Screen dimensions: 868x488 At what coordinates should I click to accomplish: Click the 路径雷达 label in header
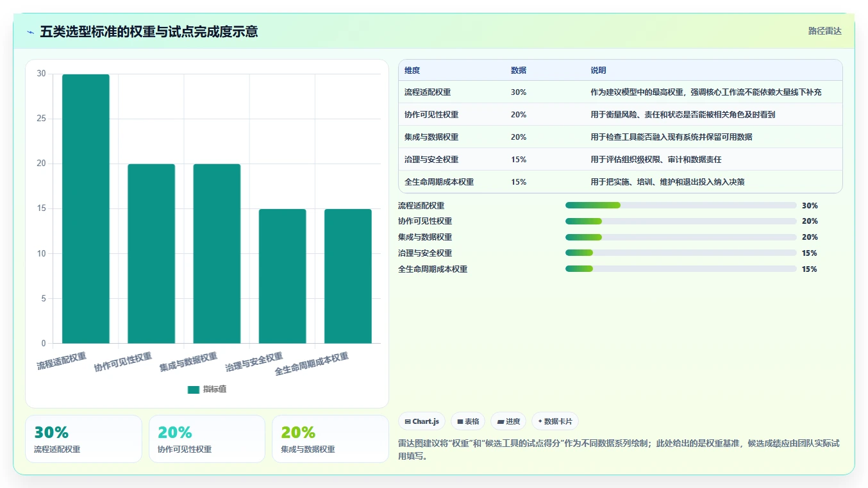tap(824, 31)
